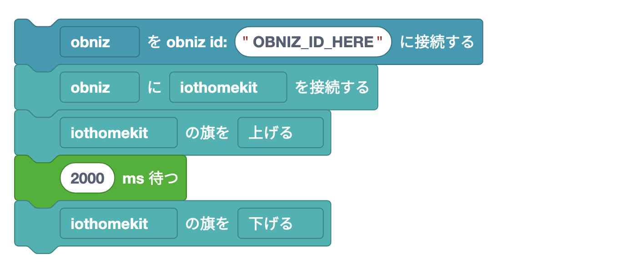This screenshot has height=269, width=644.
Task: Click の旗を label in the 上げる block
Action: click(207, 133)
